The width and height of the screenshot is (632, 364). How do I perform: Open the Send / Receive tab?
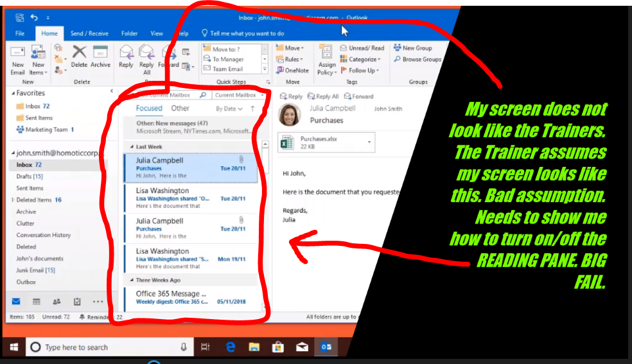tap(89, 33)
